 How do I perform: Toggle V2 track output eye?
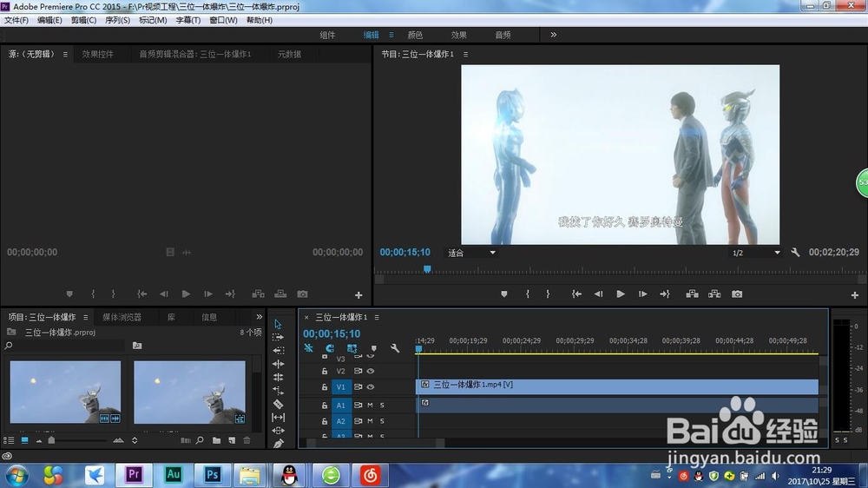pyautogui.click(x=371, y=371)
